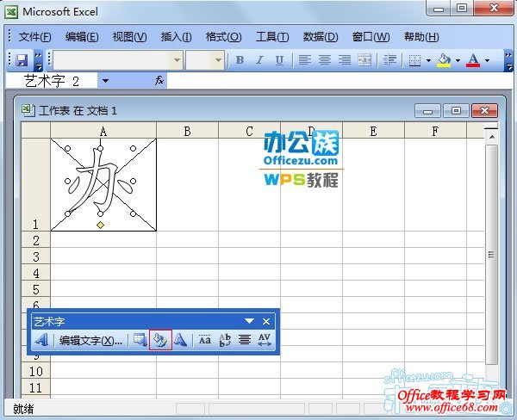Click vertical scrollbar up arrow

[x=492, y=137]
